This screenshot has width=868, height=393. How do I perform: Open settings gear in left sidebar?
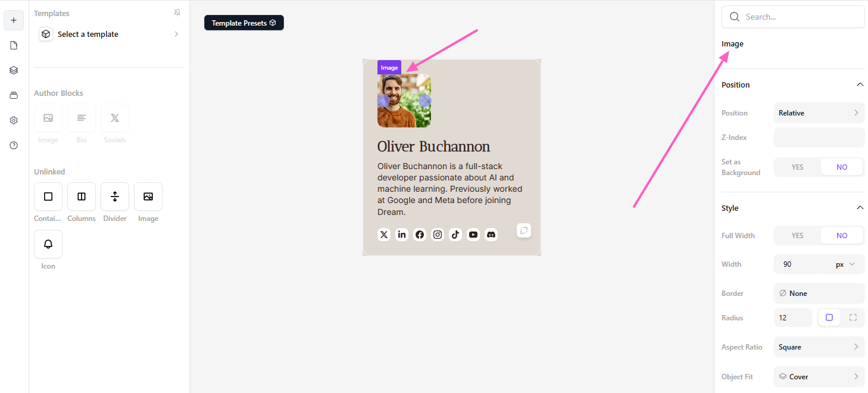coord(14,120)
